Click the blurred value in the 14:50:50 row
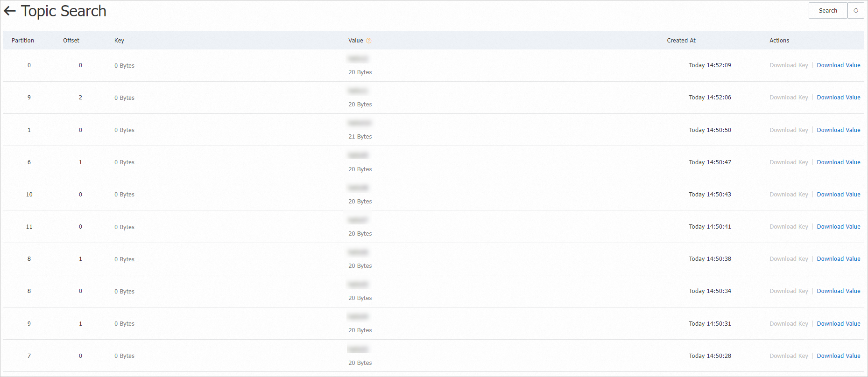This screenshot has height=377, width=868. 360,123
